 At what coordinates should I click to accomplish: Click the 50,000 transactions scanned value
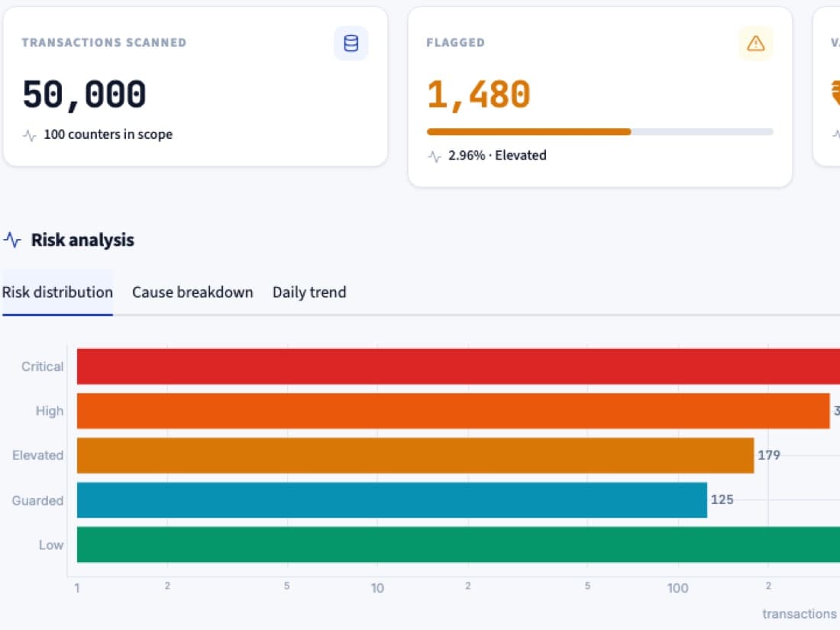(x=84, y=95)
